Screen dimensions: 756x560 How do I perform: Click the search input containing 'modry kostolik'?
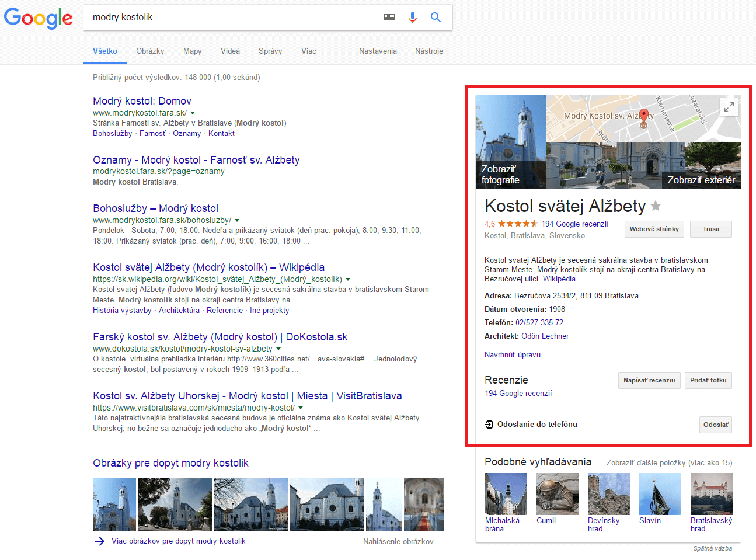[234, 18]
